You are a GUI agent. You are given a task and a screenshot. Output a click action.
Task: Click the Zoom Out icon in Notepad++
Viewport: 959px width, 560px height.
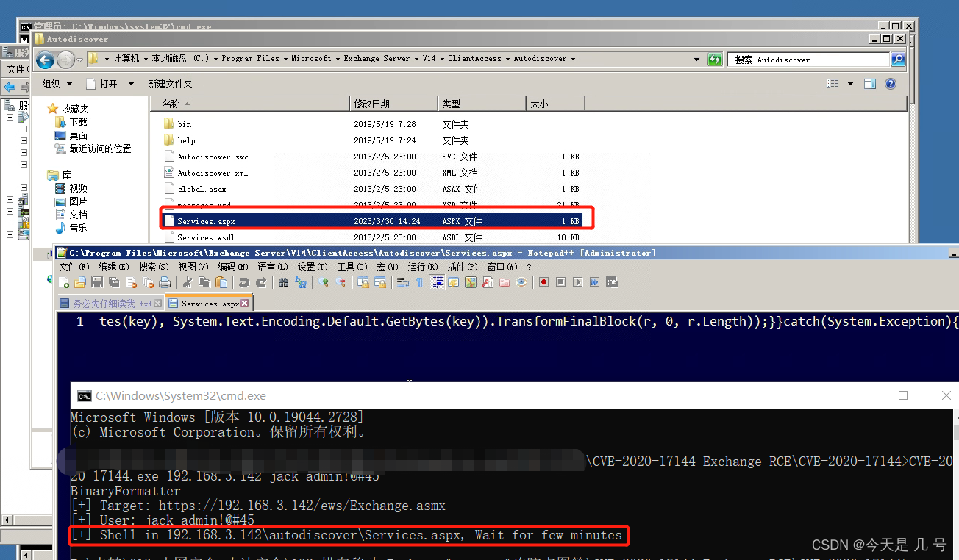point(341,282)
